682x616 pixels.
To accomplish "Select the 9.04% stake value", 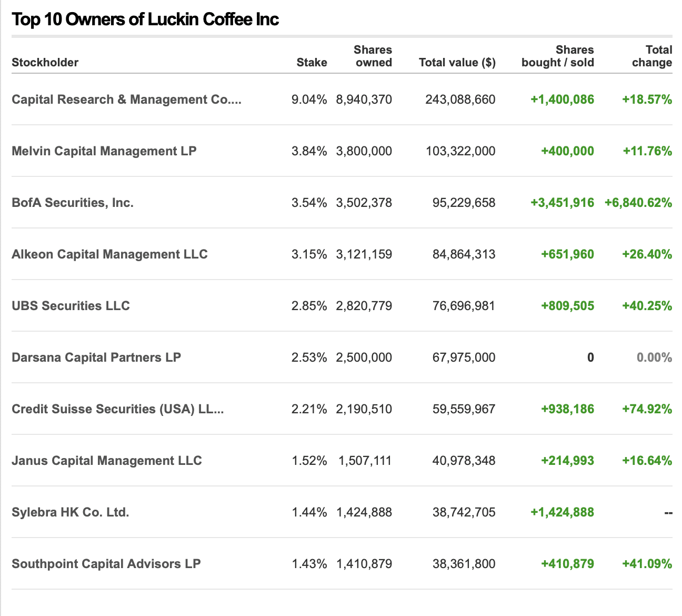I will 309,100.
